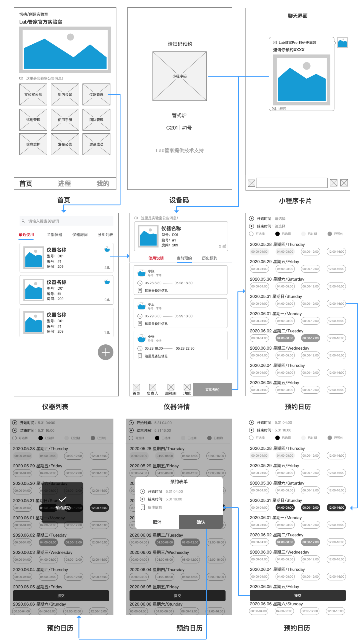Image resolution: width=362 pixels, height=644 pixels.
Task: Click the magnifier icon in the instrument search bar
Action: pos(23,221)
